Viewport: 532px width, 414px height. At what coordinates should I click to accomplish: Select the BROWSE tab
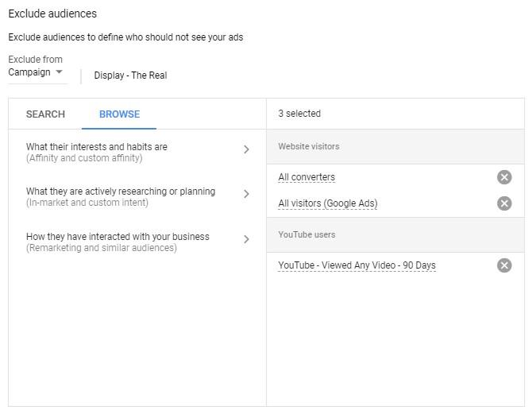[x=119, y=114]
